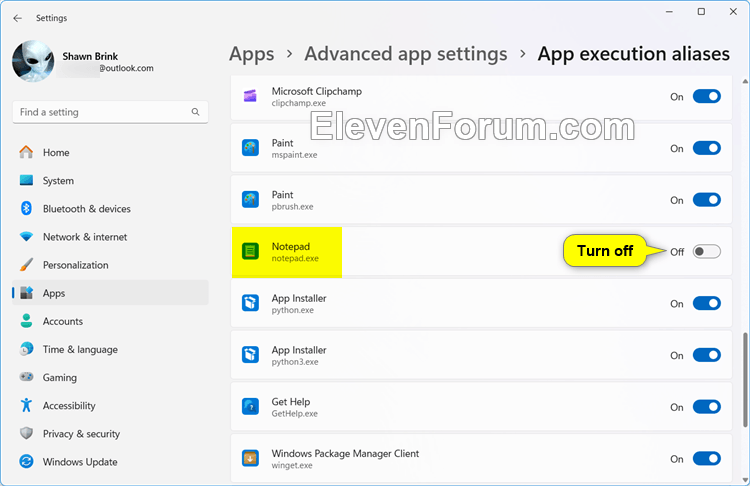Click the Paint icon for mspaint.exe
The image size is (750, 486).
click(250, 148)
